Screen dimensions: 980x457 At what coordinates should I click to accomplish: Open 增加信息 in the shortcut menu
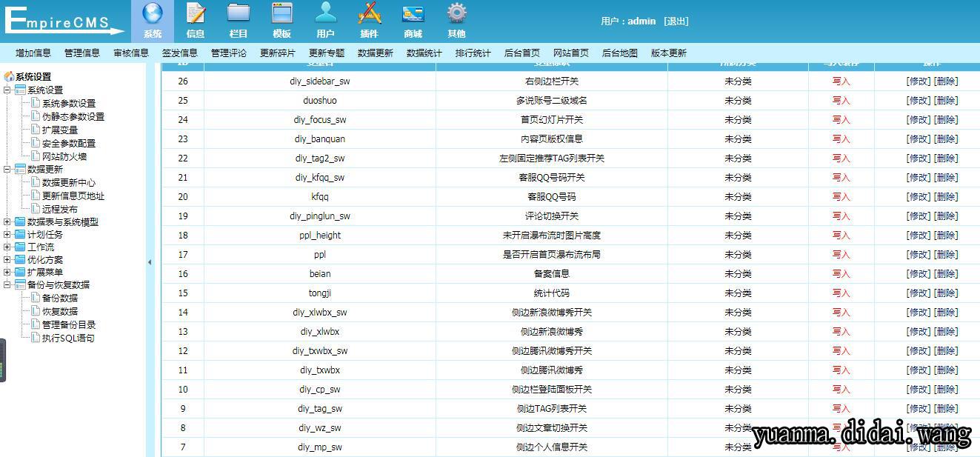click(x=33, y=53)
